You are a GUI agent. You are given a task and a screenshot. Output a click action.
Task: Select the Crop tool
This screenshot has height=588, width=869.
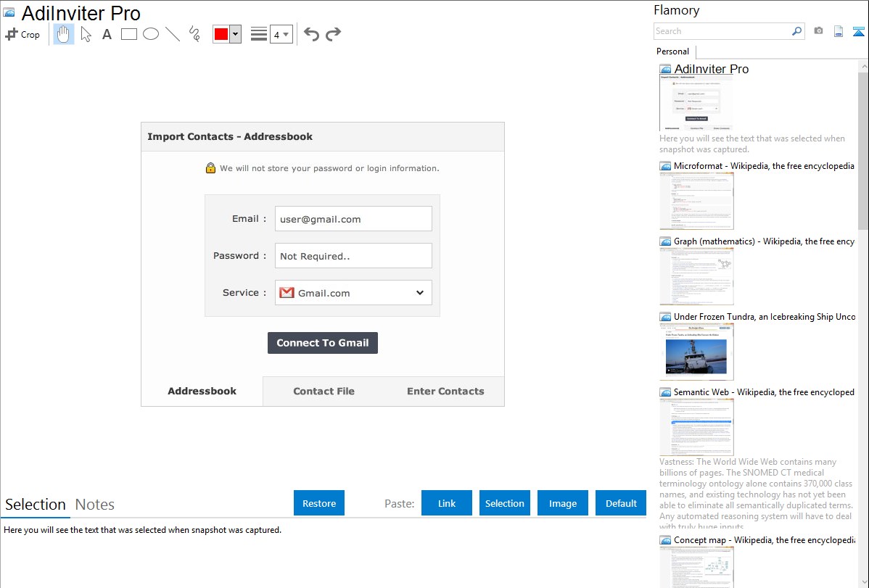click(22, 34)
